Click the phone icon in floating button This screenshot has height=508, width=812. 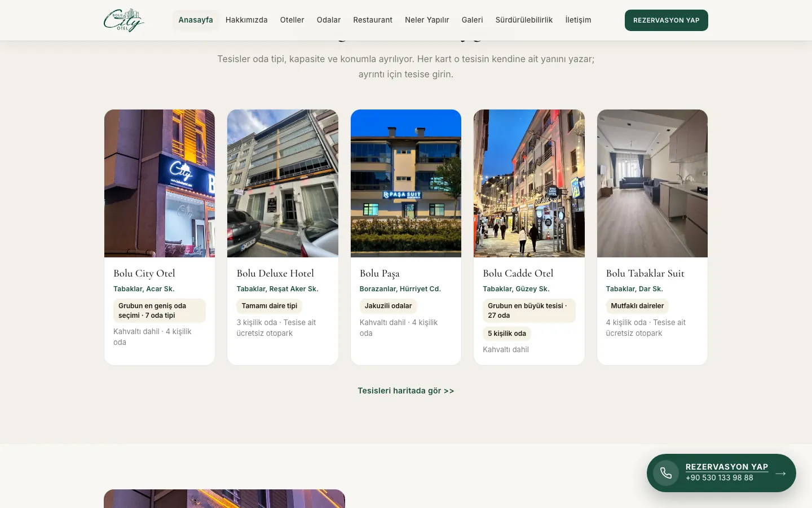coord(666,473)
